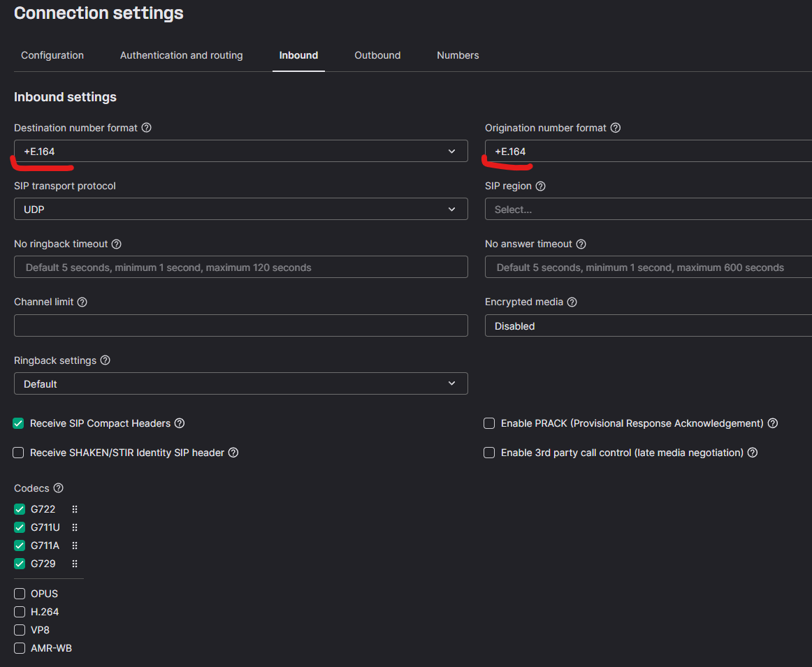This screenshot has width=812, height=667.
Task: Open Channel limit help icon
Action: click(82, 302)
